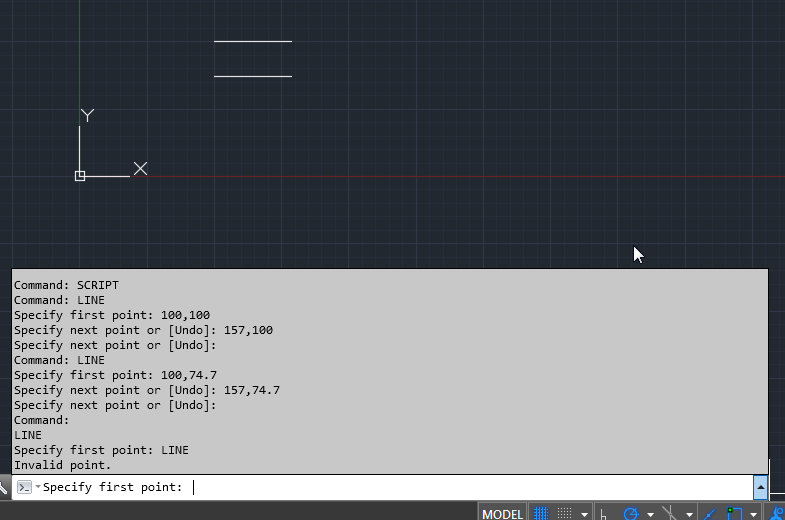Toggle snap mode dotted grid icon

click(x=565, y=513)
